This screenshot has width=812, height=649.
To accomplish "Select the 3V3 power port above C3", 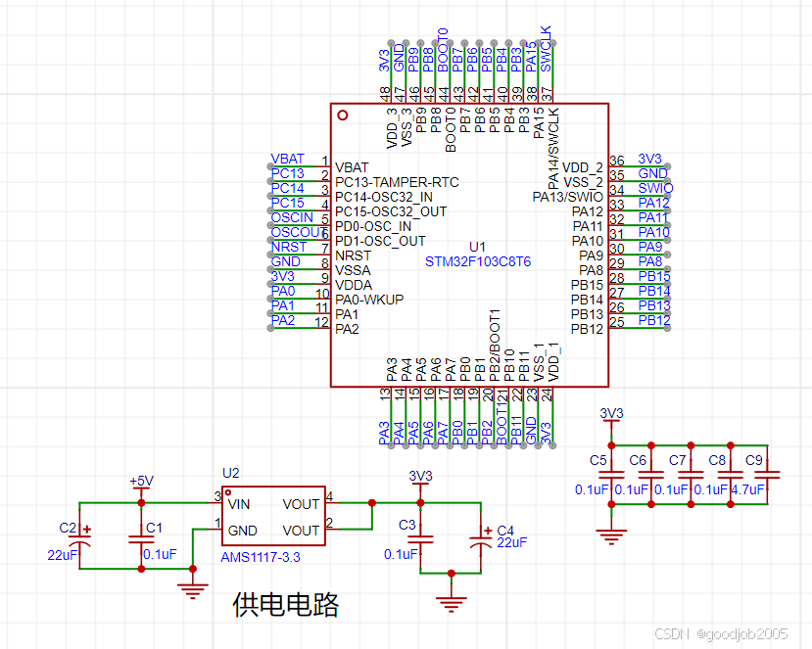I will click(420, 482).
